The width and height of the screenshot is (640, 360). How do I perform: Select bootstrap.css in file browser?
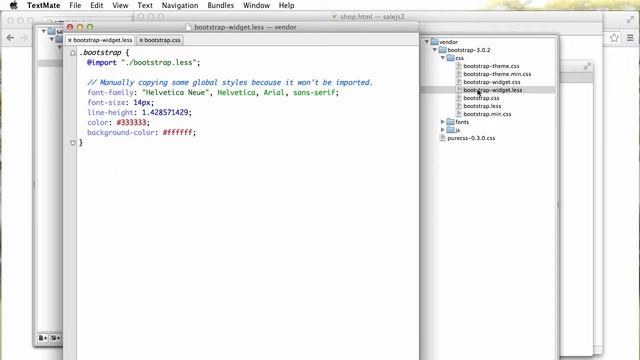click(481, 98)
